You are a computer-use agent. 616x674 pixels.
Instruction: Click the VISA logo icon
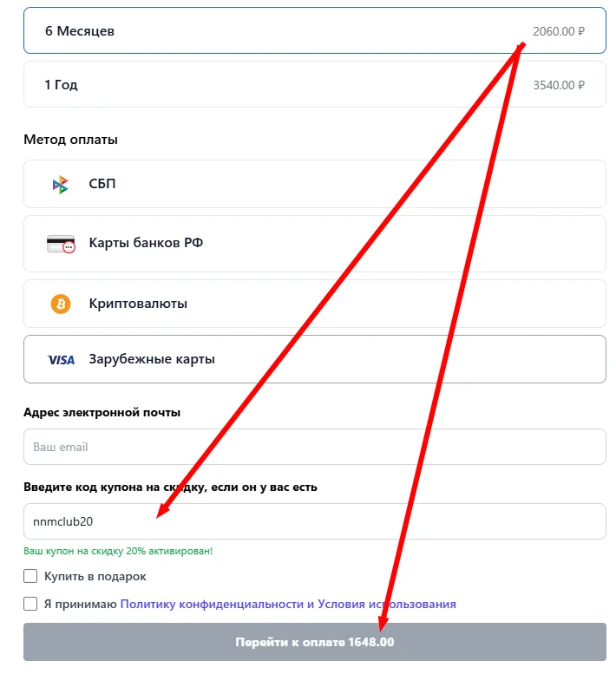click(x=61, y=359)
